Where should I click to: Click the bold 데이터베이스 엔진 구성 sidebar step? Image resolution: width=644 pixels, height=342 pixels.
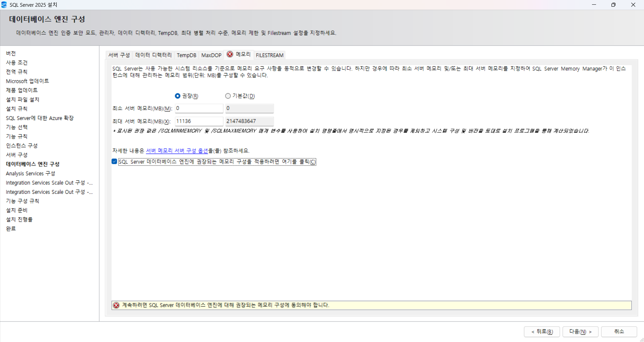[33, 164]
